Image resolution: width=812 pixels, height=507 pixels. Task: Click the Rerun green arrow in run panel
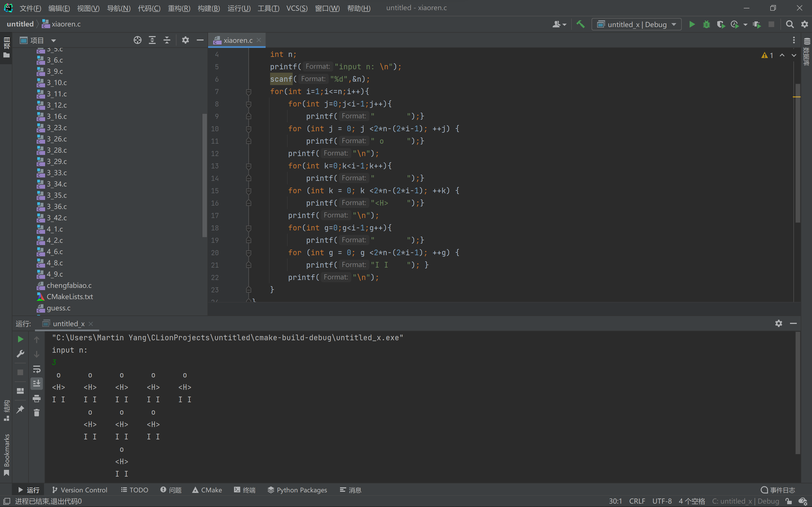[x=21, y=339]
